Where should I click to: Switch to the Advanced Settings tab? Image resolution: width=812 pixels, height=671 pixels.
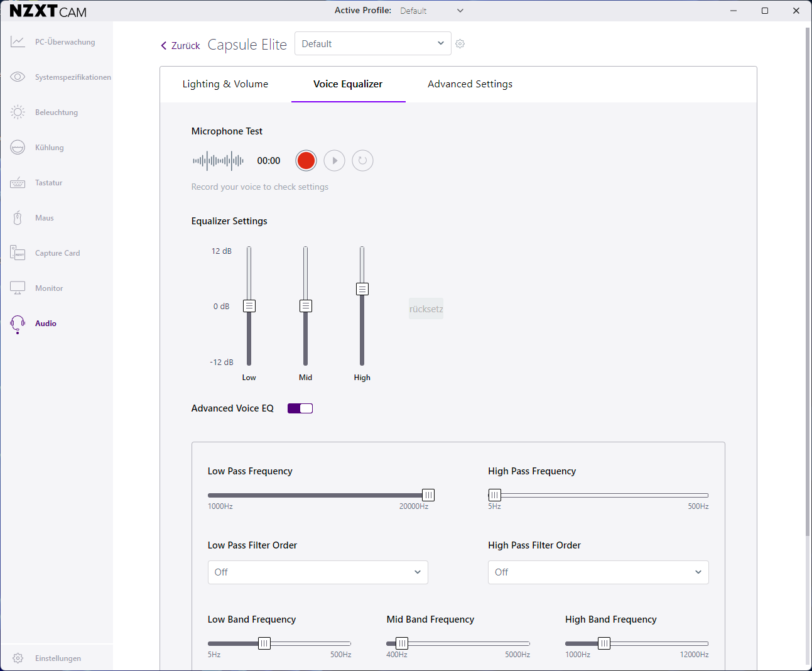(x=470, y=84)
